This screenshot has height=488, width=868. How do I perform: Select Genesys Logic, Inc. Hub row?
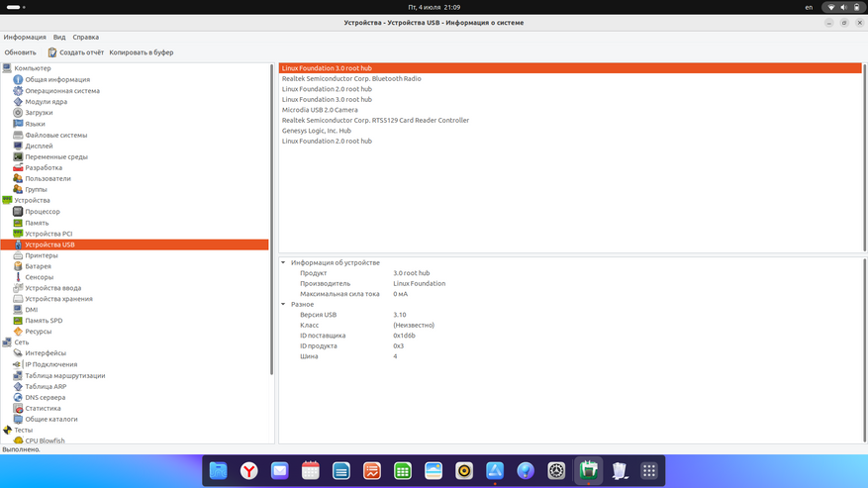(570, 131)
